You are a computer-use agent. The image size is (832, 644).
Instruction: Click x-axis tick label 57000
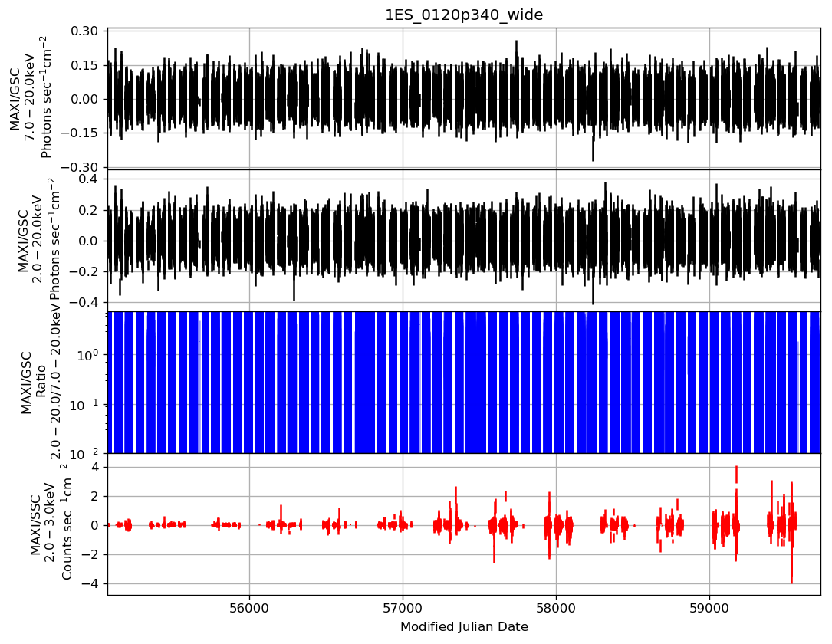tap(403, 607)
